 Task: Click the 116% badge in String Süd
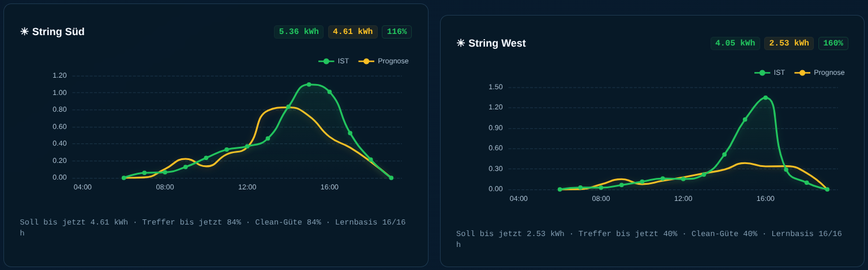pyautogui.click(x=397, y=32)
